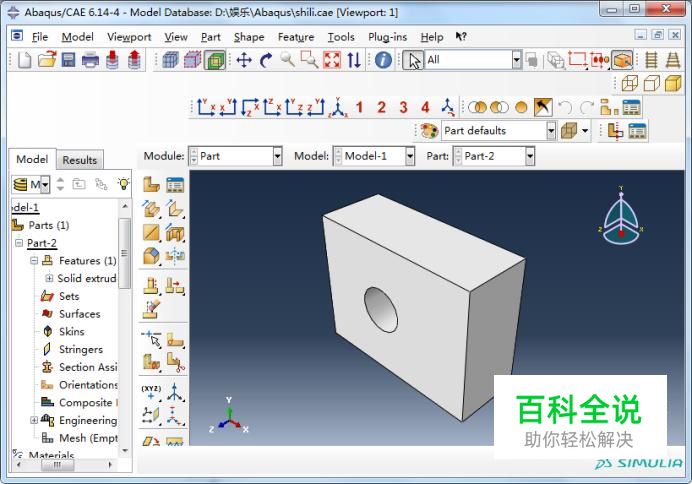This screenshot has width=692, height=484.
Task: Select the Pan View tool
Action: pos(244,60)
